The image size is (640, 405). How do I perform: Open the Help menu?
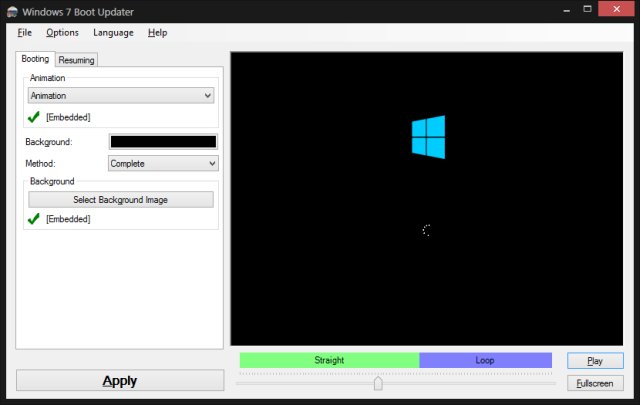pyautogui.click(x=158, y=33)
